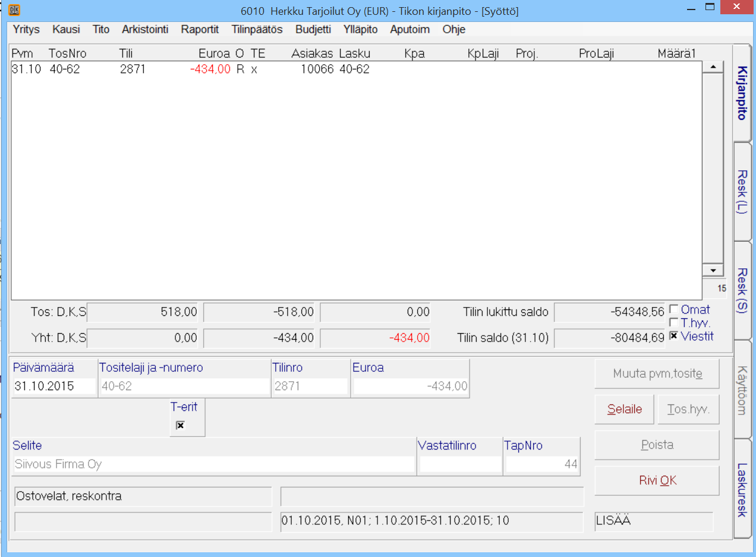Viewport: 756px width, 557px height.
Task: Switch to the Laskuresk side tab
Action: click(x=742, y=489)
